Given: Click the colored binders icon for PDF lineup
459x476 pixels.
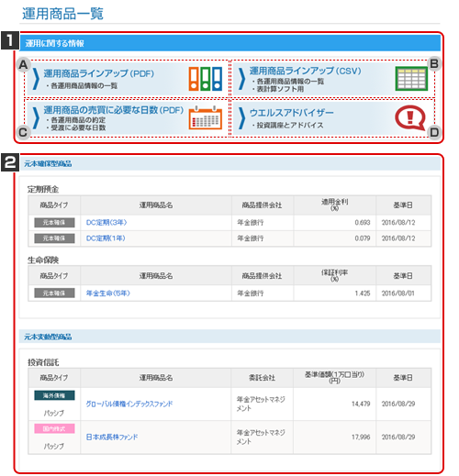Looking at the screenshot, I should pos(206,79).
